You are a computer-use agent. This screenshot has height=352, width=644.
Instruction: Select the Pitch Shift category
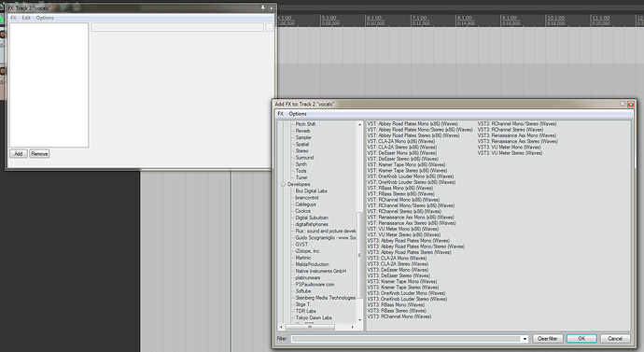pyautogui.click(x=305, y=124)
